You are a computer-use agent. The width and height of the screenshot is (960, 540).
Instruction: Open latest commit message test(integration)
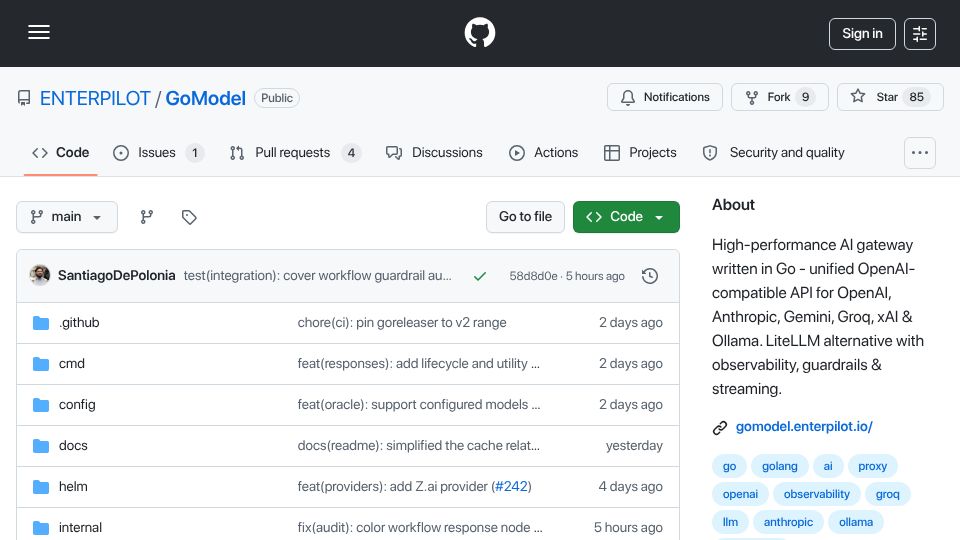(x=318, y=276)
